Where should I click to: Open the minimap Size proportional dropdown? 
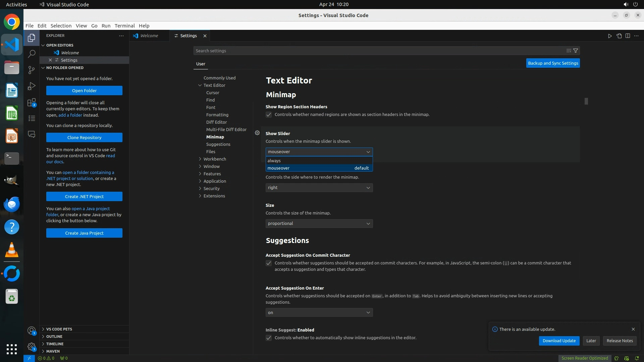(x=319, y=224)
